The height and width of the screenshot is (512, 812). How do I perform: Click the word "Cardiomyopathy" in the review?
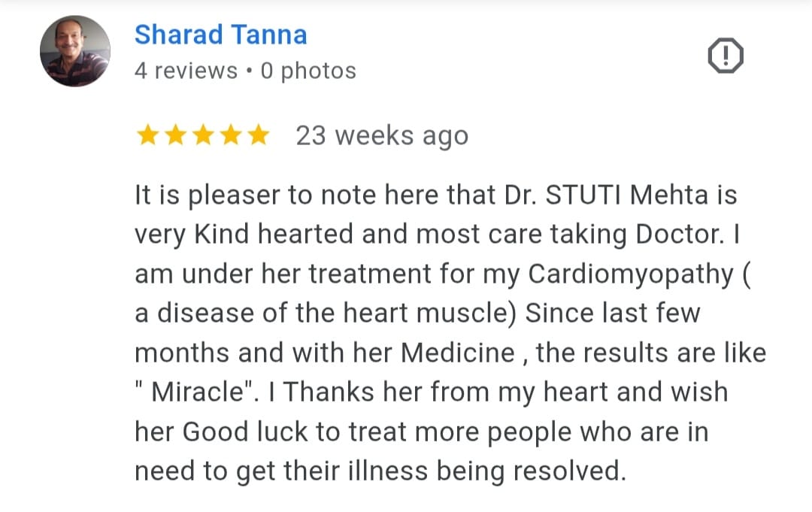pyautogui.click(x=630, y=274)
